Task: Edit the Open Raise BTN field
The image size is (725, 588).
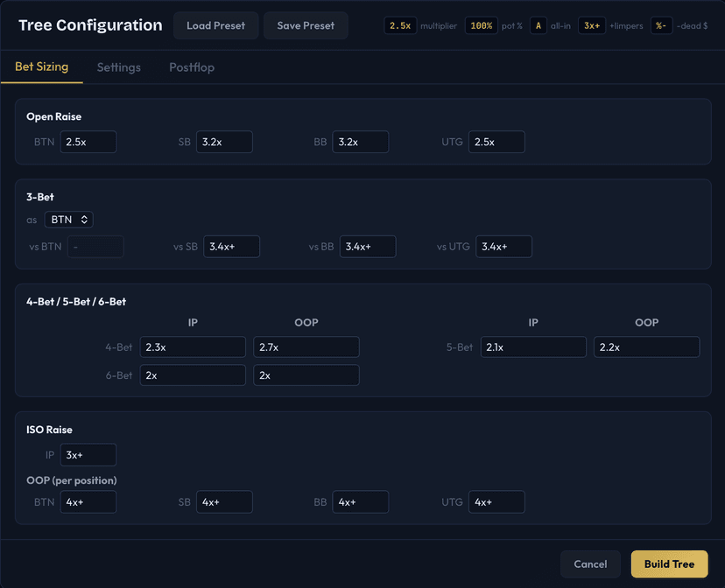Action: 88,142
